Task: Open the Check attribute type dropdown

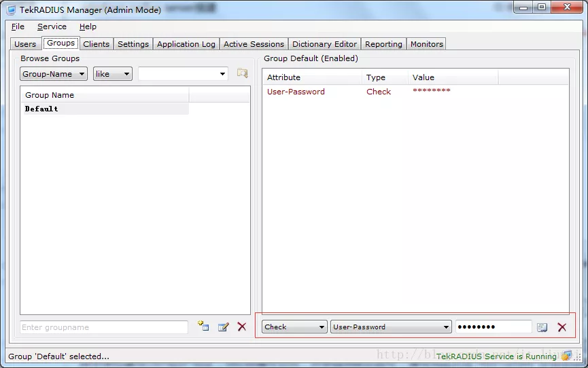Action: click(295, 327)
